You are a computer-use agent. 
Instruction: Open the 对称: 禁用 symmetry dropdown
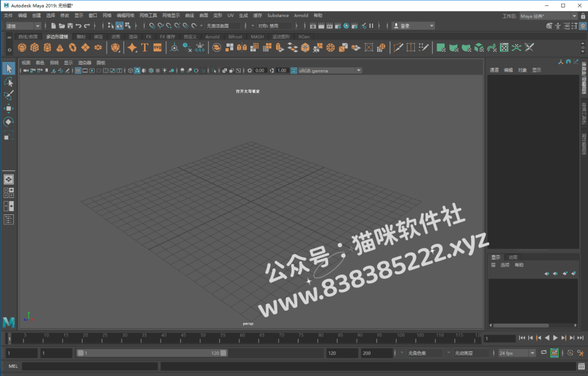[274, 26]
